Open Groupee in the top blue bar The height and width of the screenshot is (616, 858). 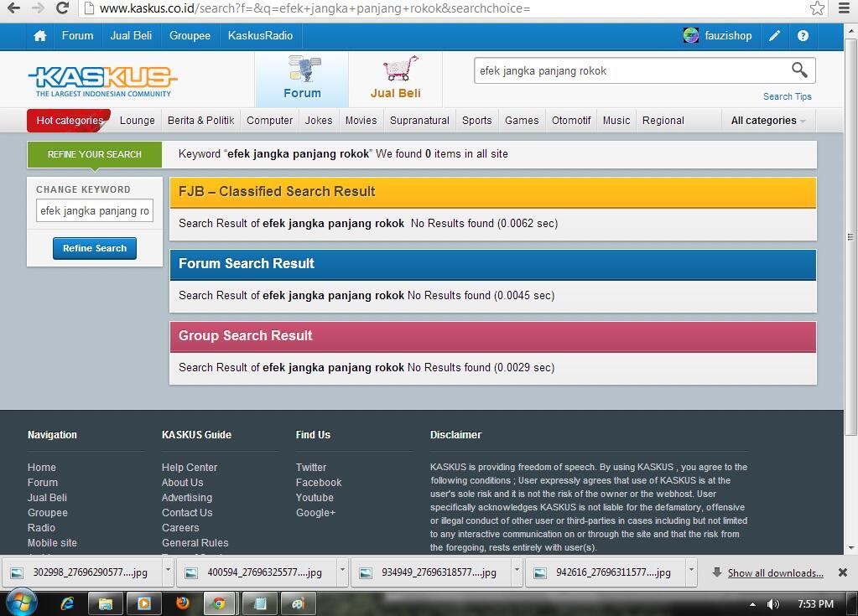pos(190,36)
